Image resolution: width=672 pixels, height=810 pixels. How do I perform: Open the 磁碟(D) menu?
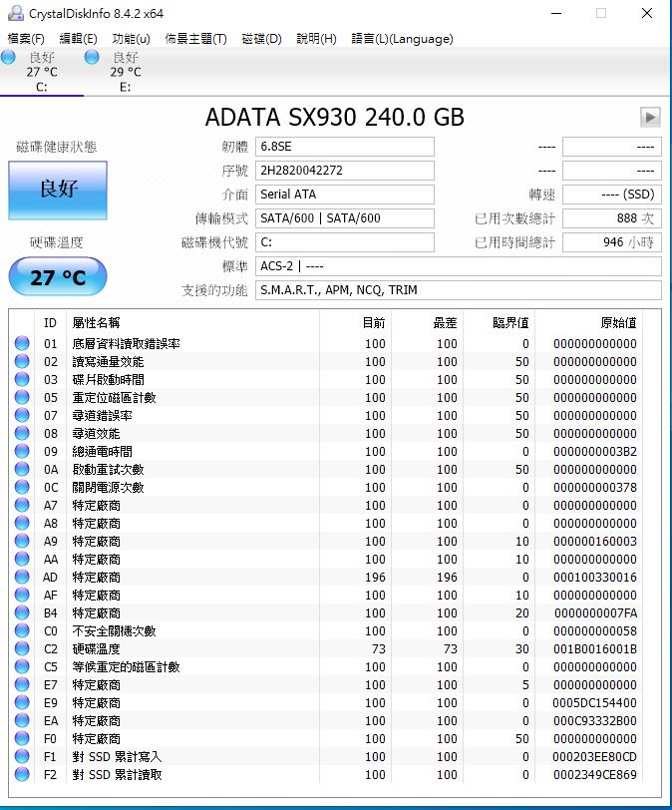pyautogui.click(x=261, y=39)
